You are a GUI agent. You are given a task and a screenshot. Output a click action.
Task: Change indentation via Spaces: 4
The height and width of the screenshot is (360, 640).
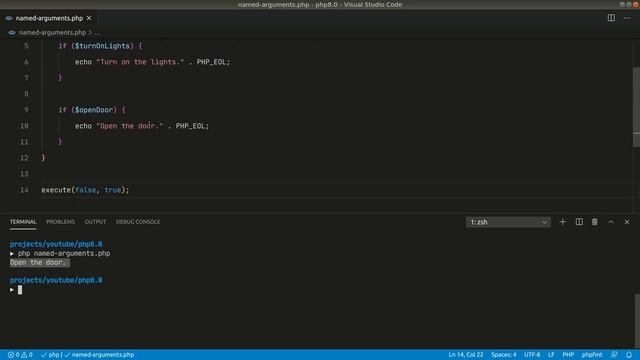tap(504, 355)
